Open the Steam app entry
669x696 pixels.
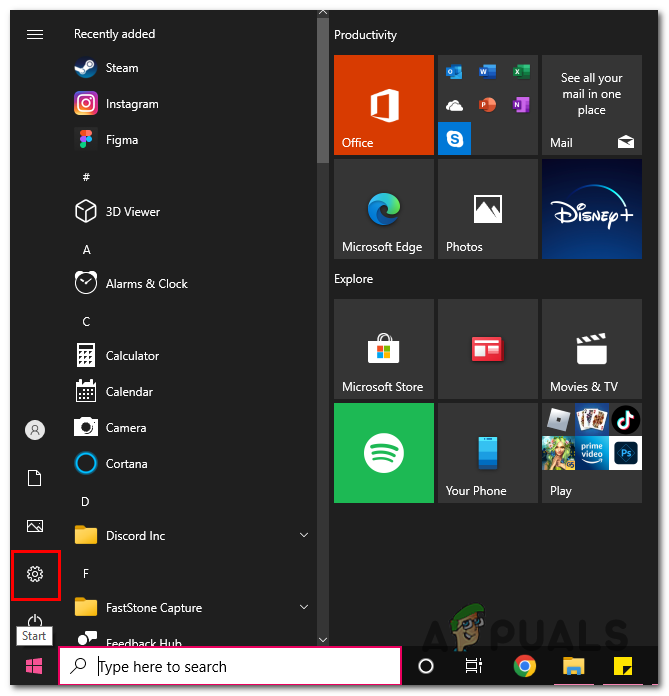click(x=107, y=68)
